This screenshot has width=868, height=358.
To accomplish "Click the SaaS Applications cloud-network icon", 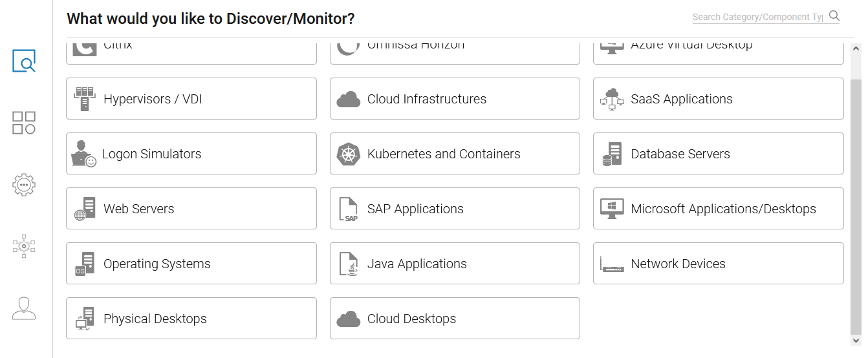I will pyautogui.click(x=612, y=99).
